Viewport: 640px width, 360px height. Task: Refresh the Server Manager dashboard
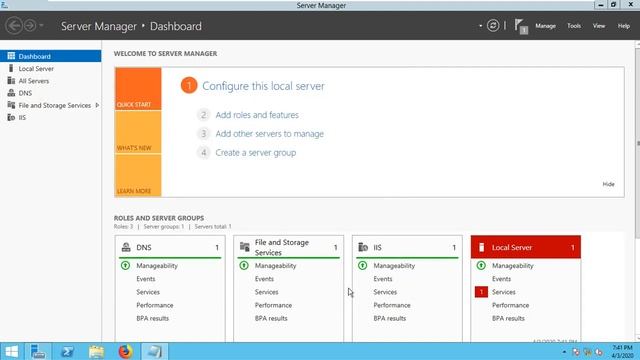[493, 26]
